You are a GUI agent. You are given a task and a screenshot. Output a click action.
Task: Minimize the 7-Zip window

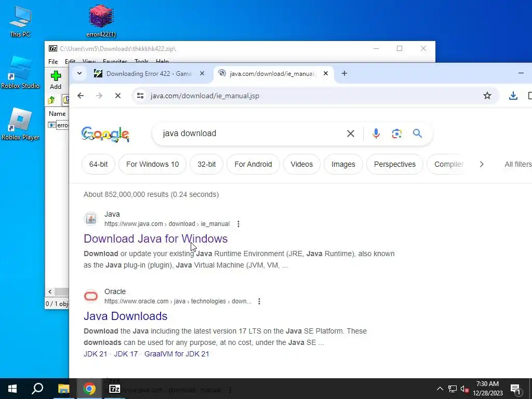coord(376,48)
